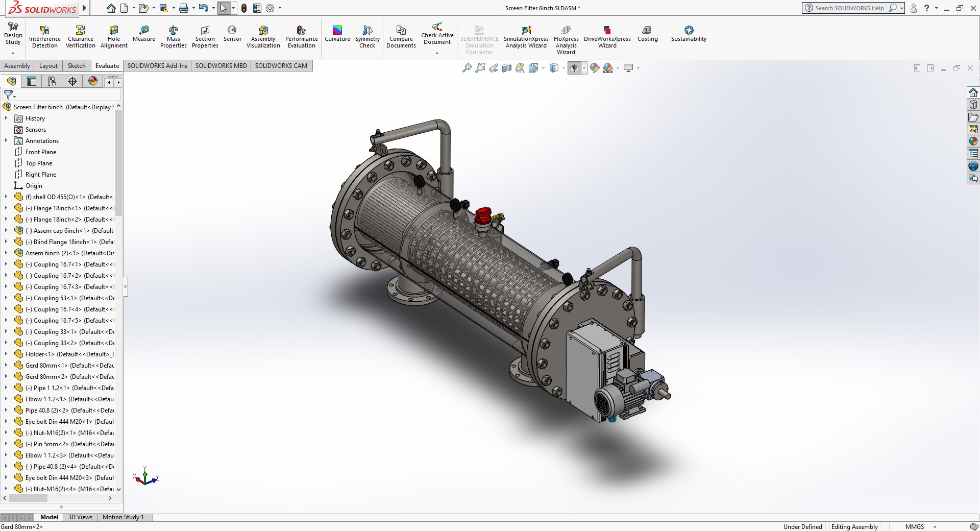Image resolution: width=980 pixels, height=531 pixels.
Task: Click the tree filter funnel icon
Action: [9, 95]
